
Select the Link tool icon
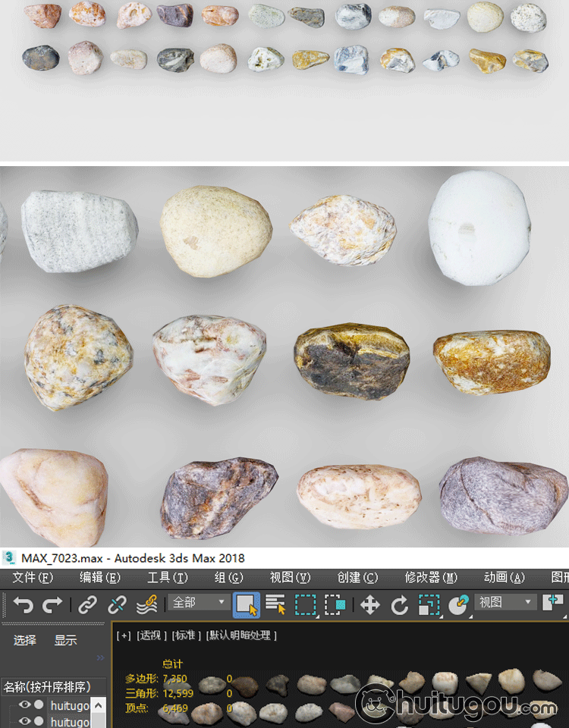88,604
